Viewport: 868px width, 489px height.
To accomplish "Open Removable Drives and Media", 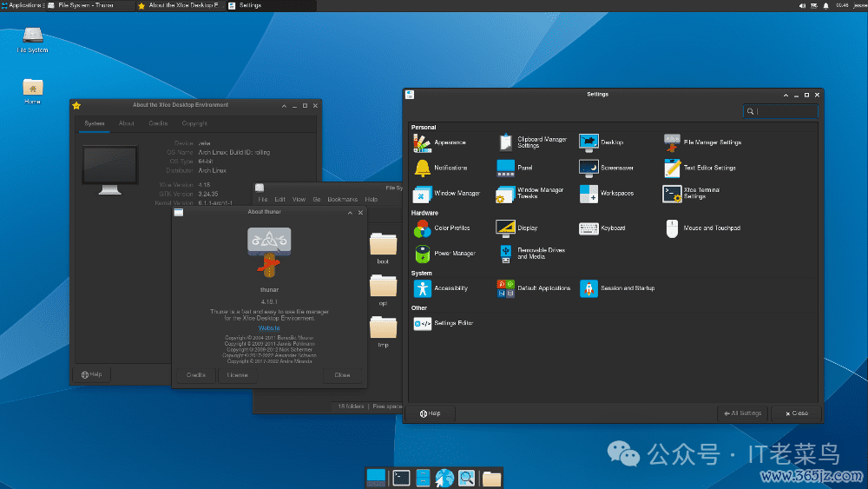I will 531,254.
